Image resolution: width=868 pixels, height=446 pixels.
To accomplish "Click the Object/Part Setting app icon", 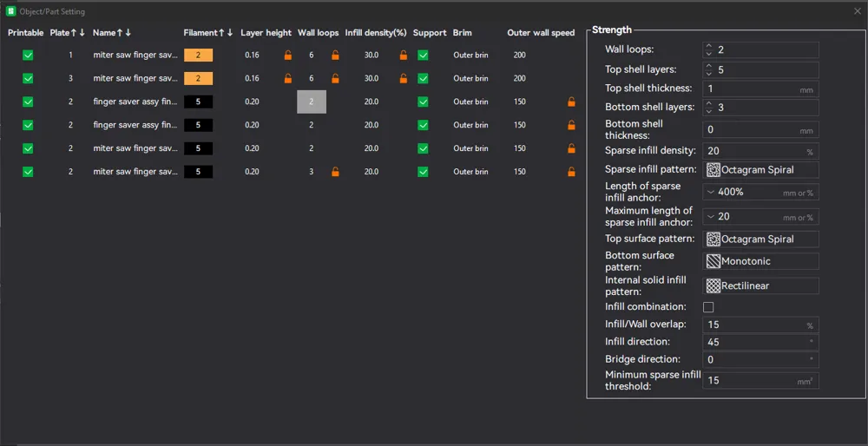I will point(10,11).
